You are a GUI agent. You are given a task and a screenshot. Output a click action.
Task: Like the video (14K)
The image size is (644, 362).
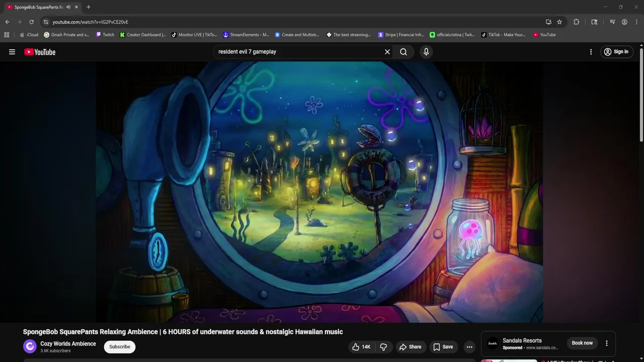tap(361, 347)
